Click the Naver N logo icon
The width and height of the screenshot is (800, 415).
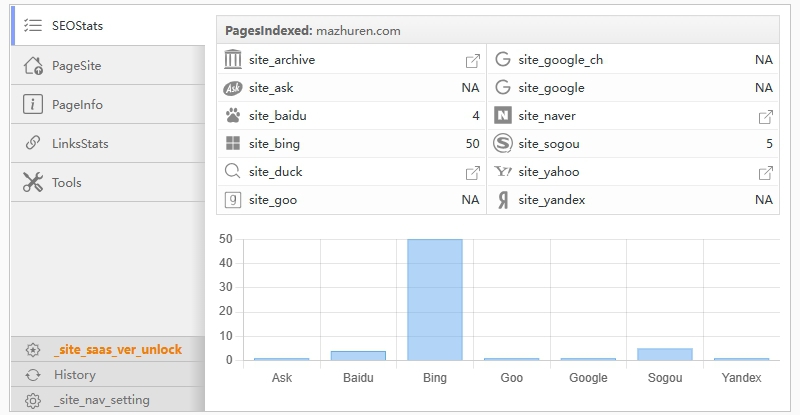tap(503, 116)
